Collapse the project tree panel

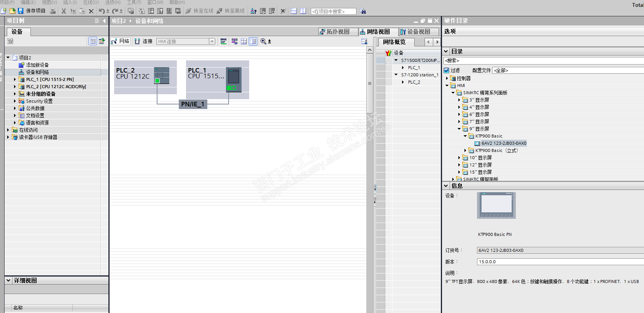tap(104, 21)
